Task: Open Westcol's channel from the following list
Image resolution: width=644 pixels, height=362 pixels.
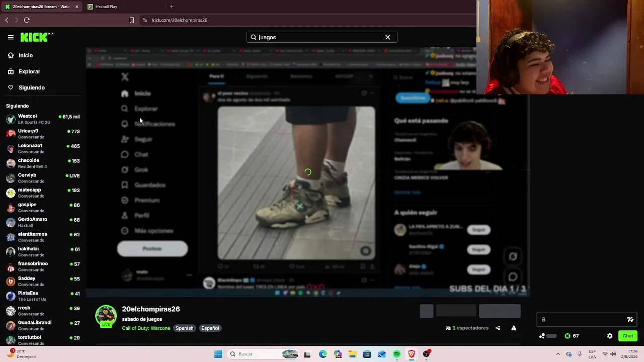Action: [43, 119]
